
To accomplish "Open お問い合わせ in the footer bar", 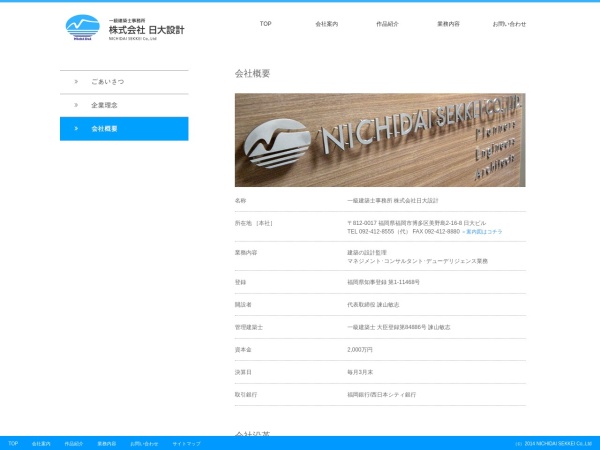I will 144,444.
